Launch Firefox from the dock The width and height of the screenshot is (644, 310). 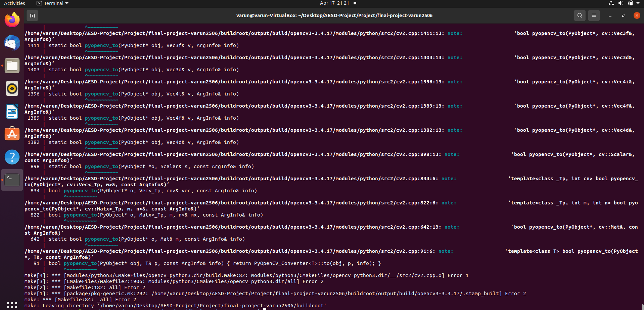coord(12,19)
